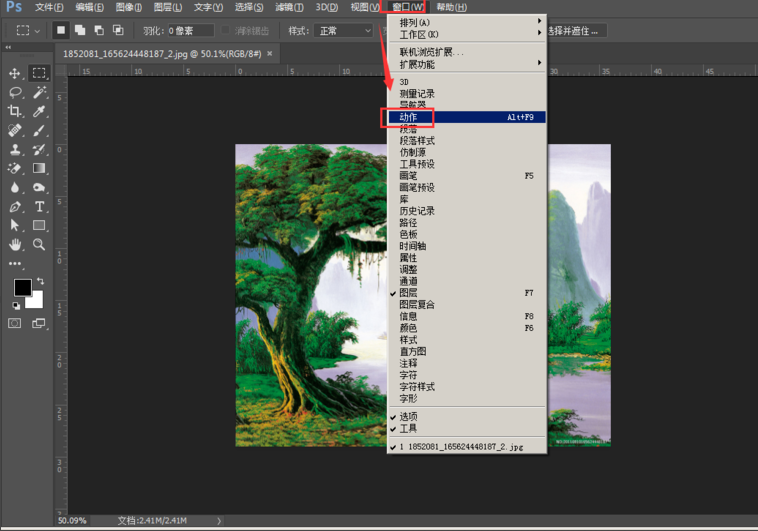Image resolution: width=758 pixels, height=531 pixels.
Task: Toggle the 选项 (Options) bar checkmark
Action: point(408,416)
